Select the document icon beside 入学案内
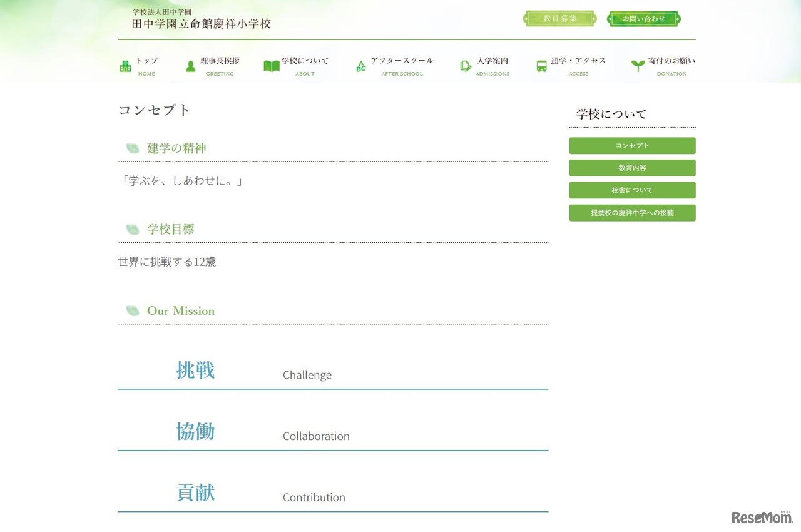The width and height of the screenshot is (801, 532). (465, 65)
